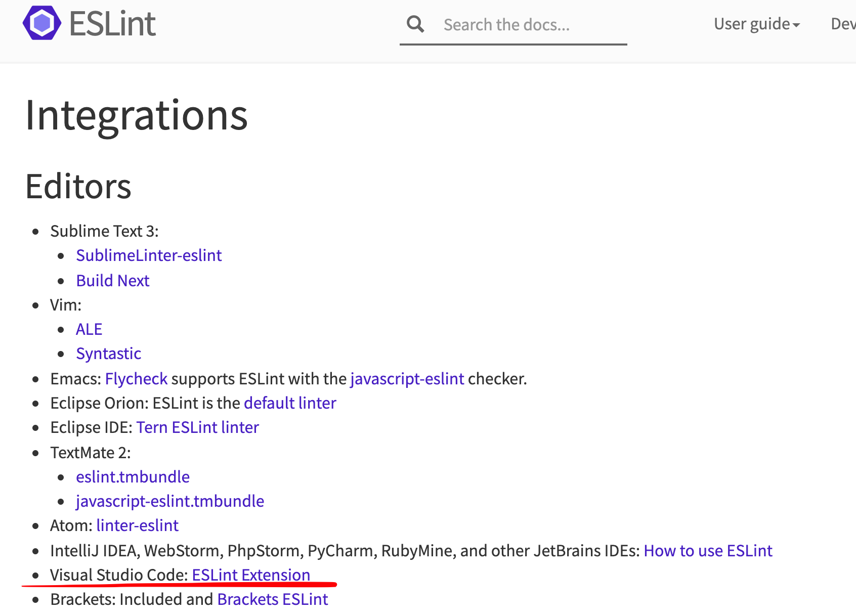Image resolution: width=856 pixels, height=616 pixels.
Task: Open the javascript-eslint checker link
Action: tap(407, 378)
